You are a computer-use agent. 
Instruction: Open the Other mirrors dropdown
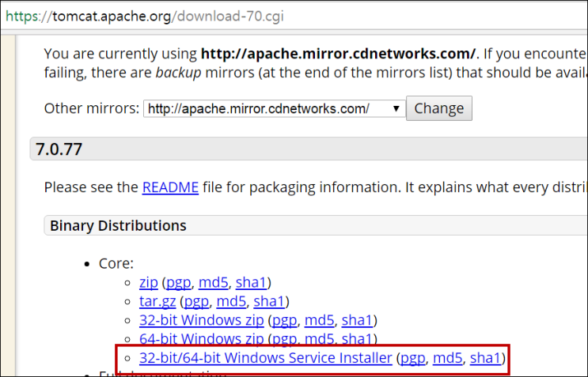(274, 108)
